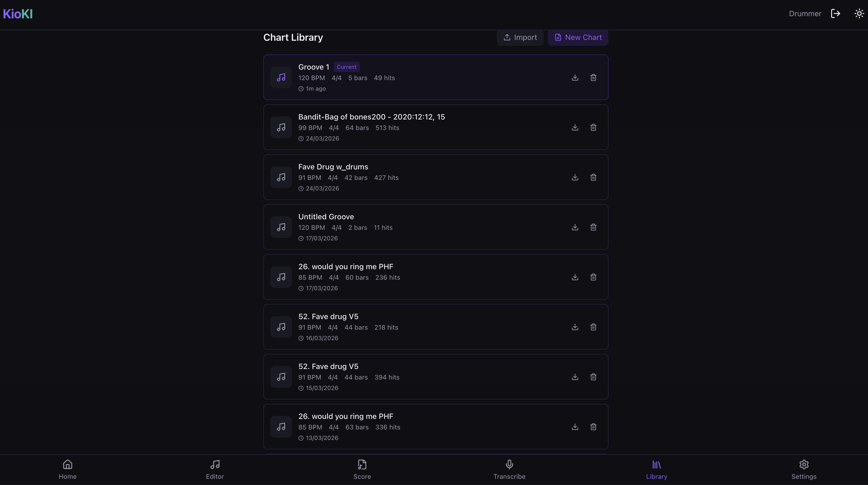
Task: Toggle the light/dark theme sun icon
Action: 859,13
